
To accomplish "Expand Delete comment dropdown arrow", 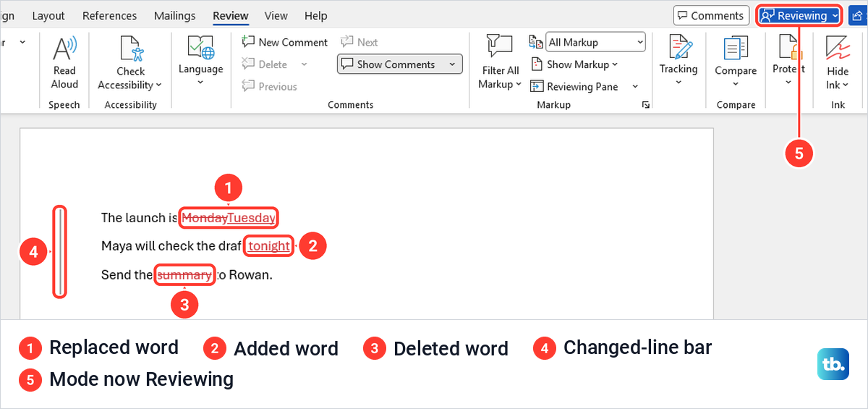I will 304,64.
